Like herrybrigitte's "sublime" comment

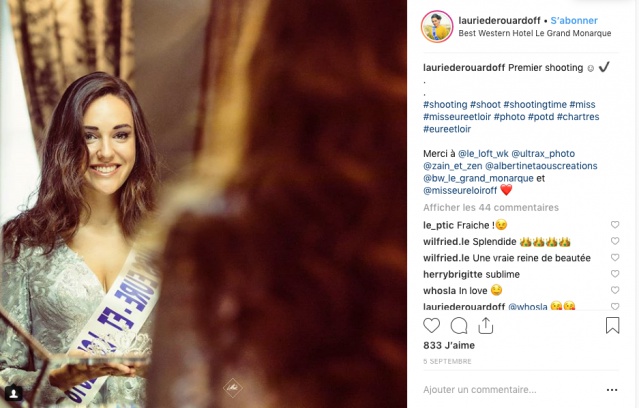click(x=615, y=273)
